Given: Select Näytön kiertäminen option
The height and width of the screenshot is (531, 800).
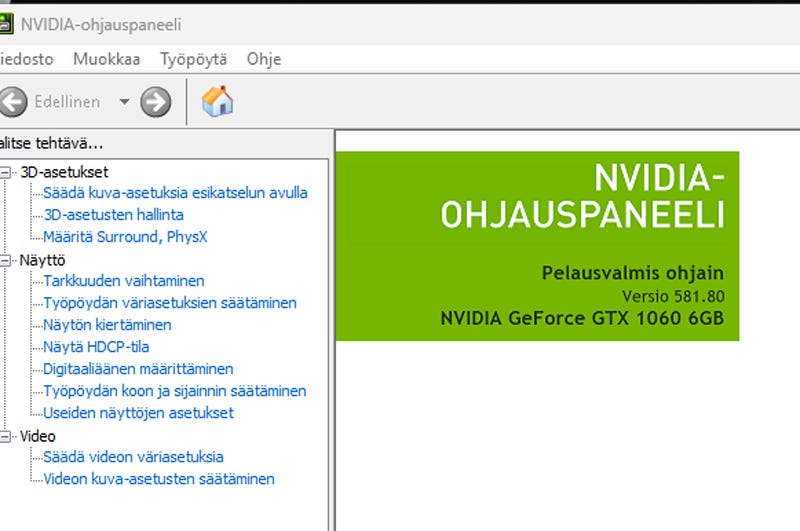Looking at the screenshot, I should point(107,325).
